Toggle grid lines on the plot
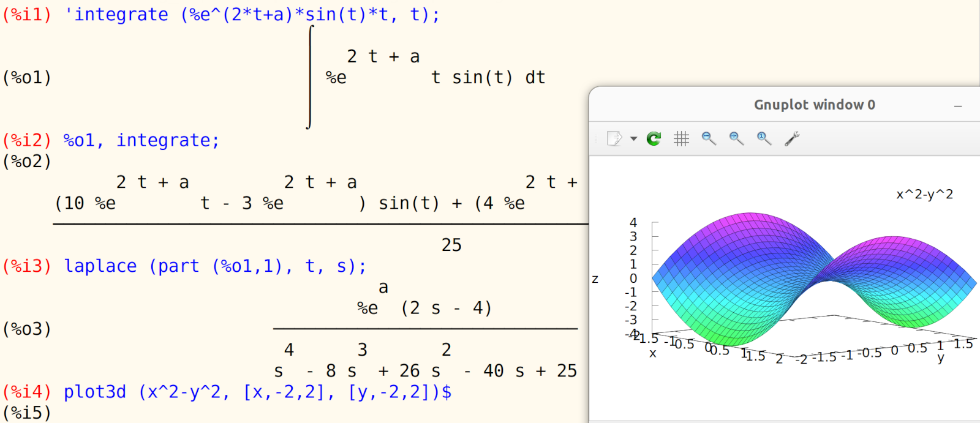The image size is (980, 423). pyautogui.click(x=681, y=139)
